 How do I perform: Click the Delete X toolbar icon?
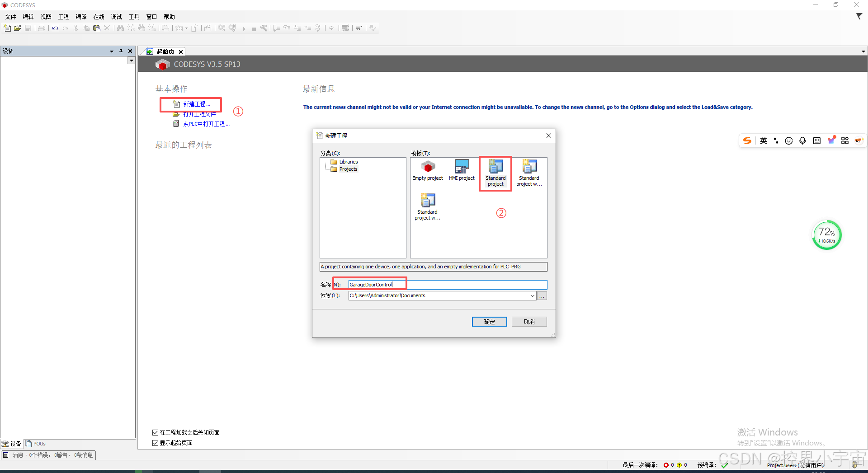click(107, 28)
